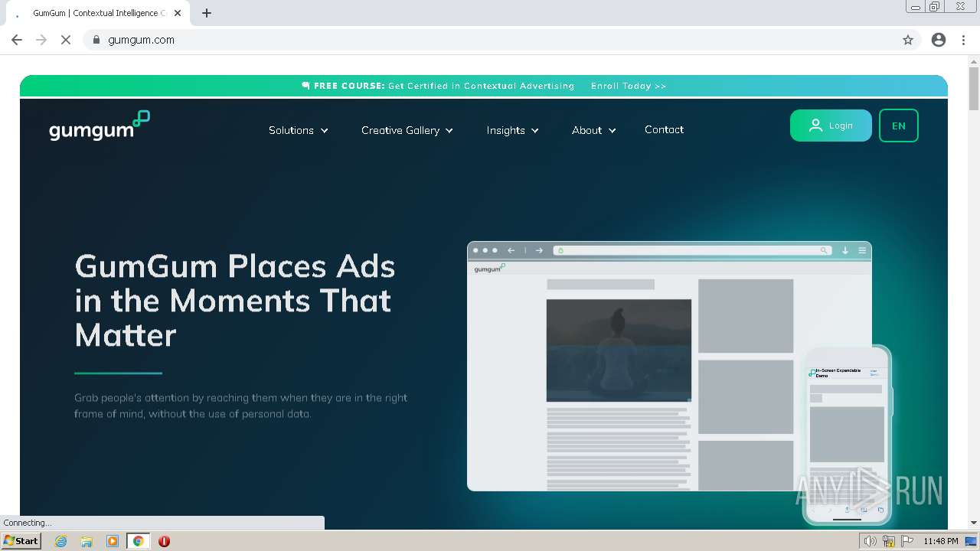View site info via padlock icon
The image size is (980, 551).
tap(96, 40)
